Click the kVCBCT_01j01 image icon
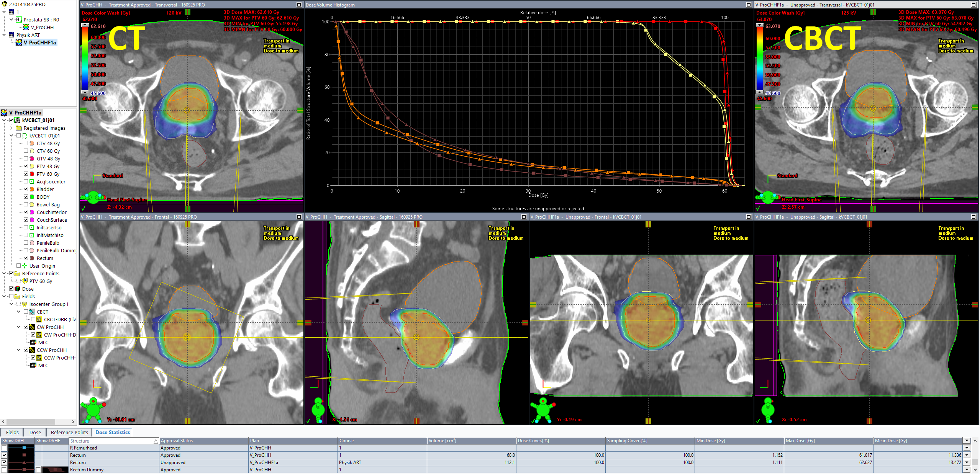The width and height of the screenshot is (980, 474). (18, 120)
